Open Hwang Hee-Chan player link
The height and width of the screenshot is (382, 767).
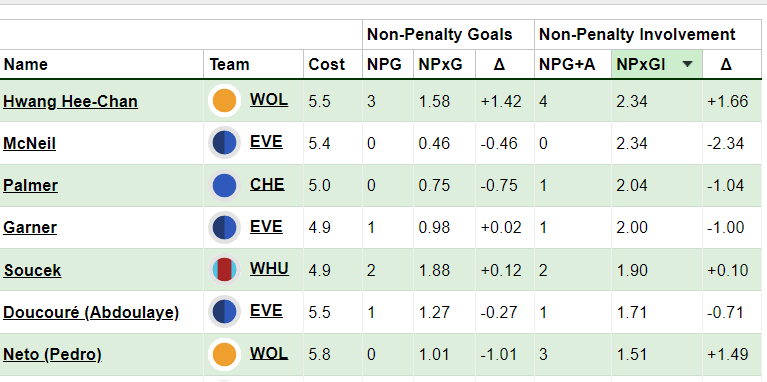coord(70,101)
